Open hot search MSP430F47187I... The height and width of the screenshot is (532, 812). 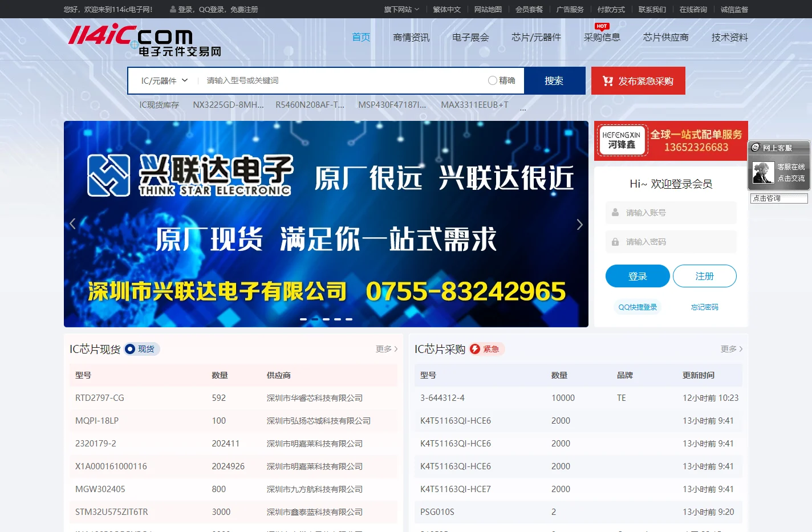392,105
